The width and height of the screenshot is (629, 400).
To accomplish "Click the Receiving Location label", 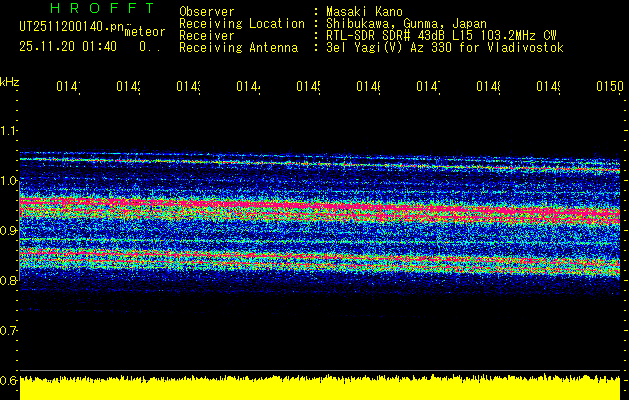I will pos(241,23).
